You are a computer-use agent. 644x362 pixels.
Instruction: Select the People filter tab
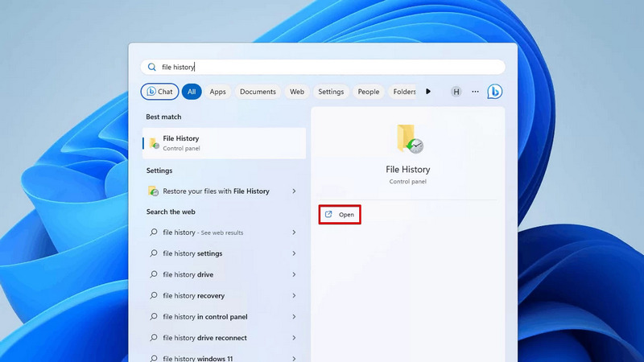369,92
